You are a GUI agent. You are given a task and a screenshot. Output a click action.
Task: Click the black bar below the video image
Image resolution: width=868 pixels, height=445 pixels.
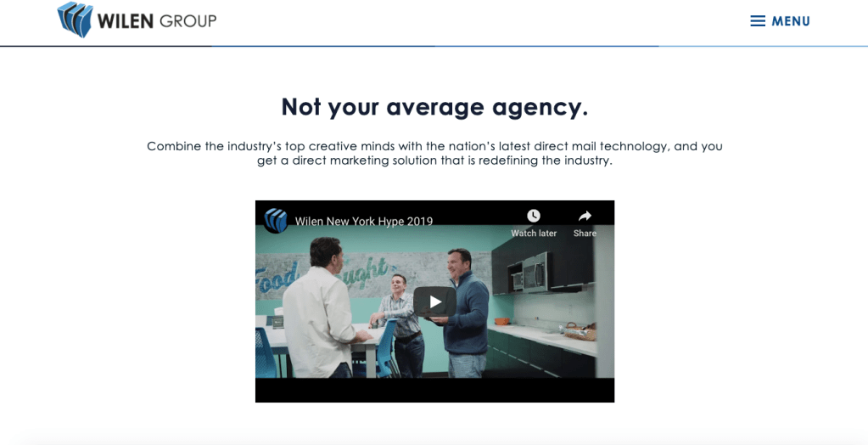434,390
